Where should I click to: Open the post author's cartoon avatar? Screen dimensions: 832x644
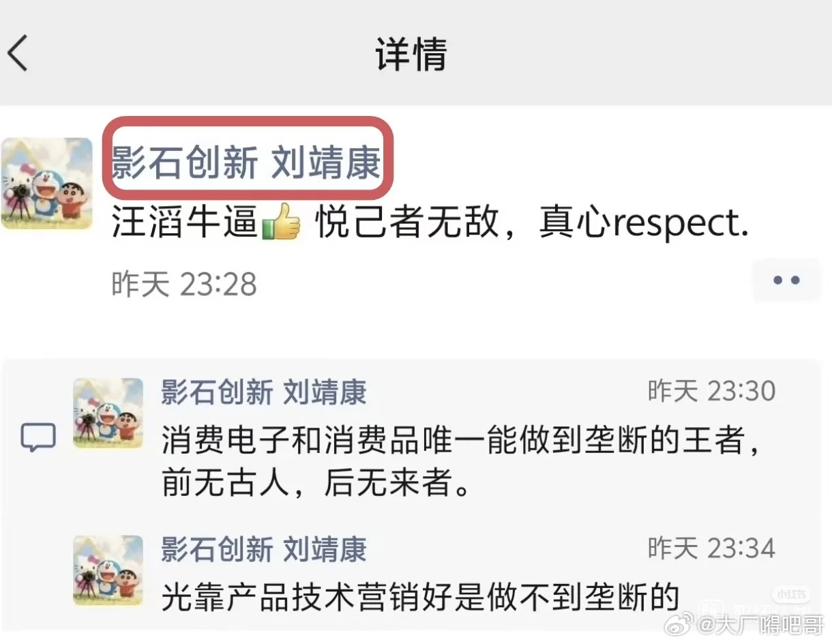46,183
